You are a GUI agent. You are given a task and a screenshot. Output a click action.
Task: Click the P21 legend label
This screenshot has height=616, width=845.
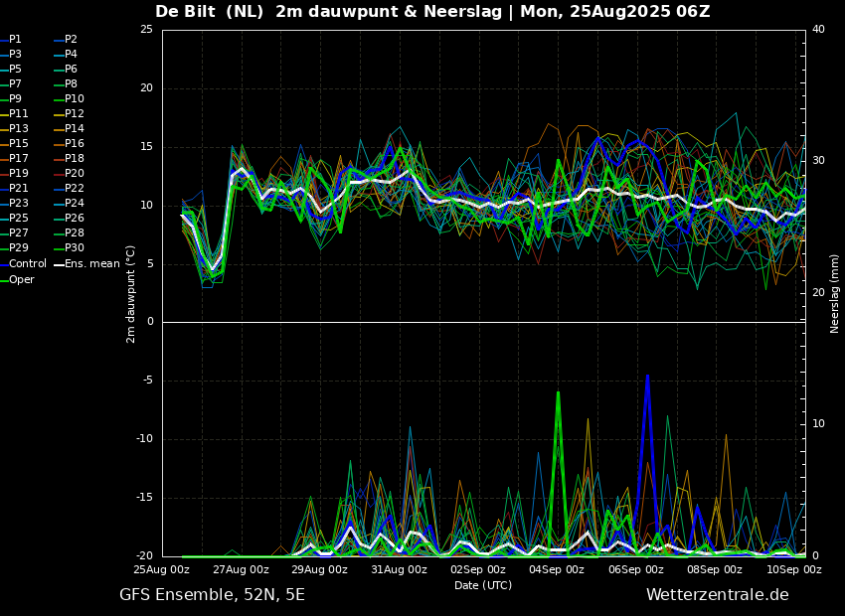[18, 189]
